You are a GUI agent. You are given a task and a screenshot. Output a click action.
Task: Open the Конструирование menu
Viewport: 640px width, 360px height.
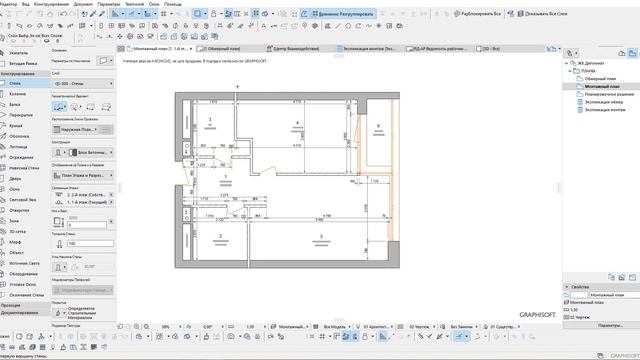click(x=51, y=4)
